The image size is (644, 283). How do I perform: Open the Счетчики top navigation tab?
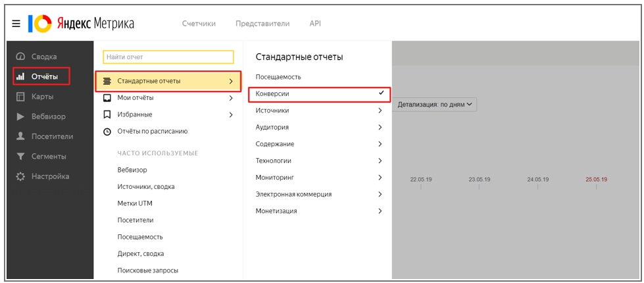199,24
